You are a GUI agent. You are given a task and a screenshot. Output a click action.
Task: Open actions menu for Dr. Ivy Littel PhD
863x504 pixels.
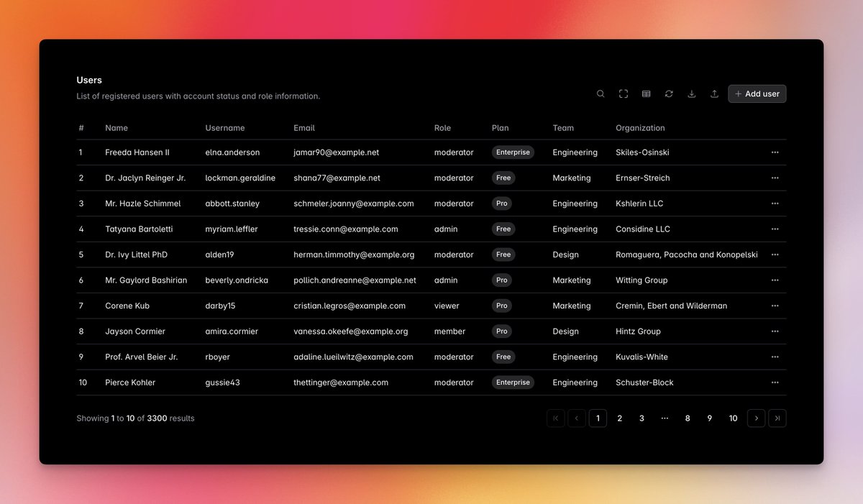tap(775, 255)
